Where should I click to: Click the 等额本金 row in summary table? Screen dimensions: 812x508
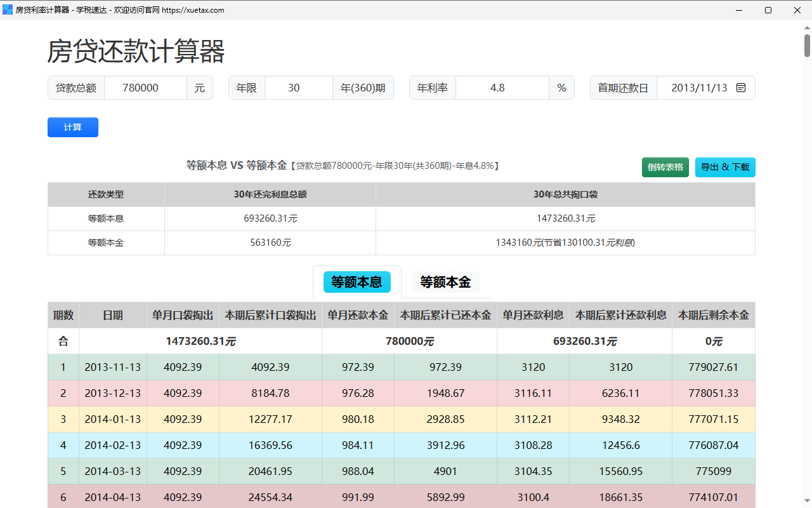402,243
